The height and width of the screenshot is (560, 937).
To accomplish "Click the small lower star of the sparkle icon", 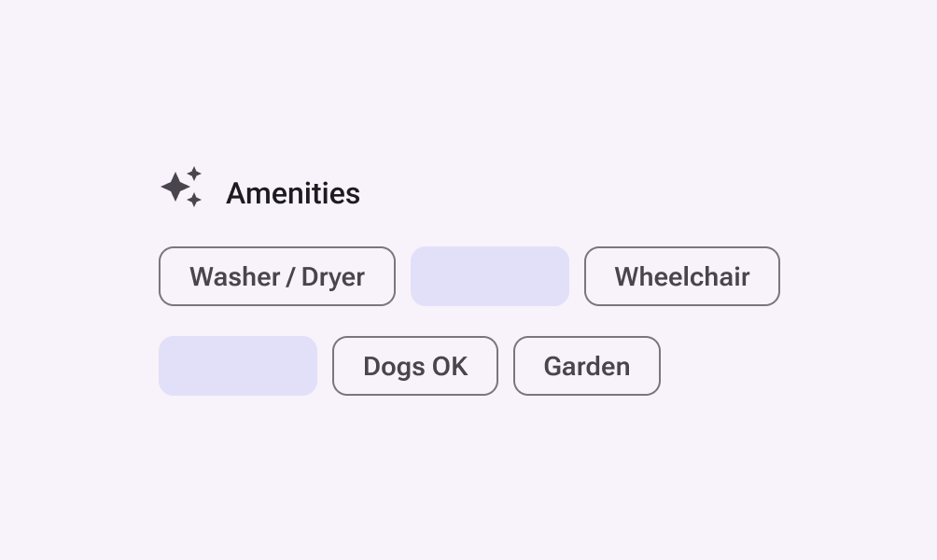I will click(x=194, y=200).
